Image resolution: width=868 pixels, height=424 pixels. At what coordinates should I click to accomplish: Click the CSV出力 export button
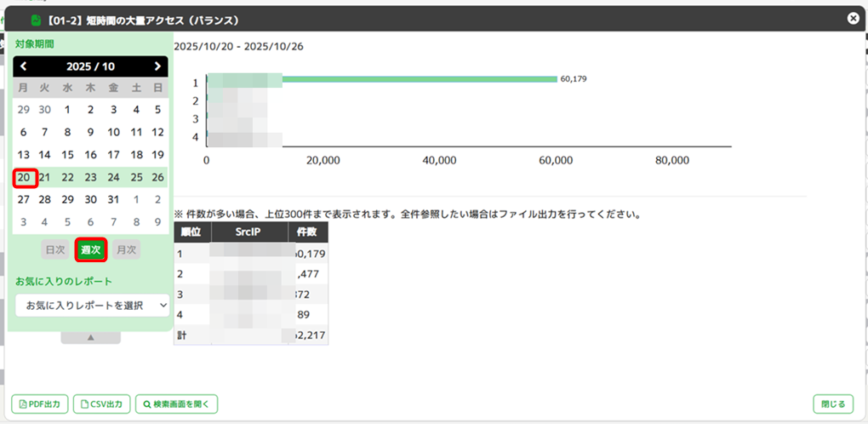[x=101, y=404]
